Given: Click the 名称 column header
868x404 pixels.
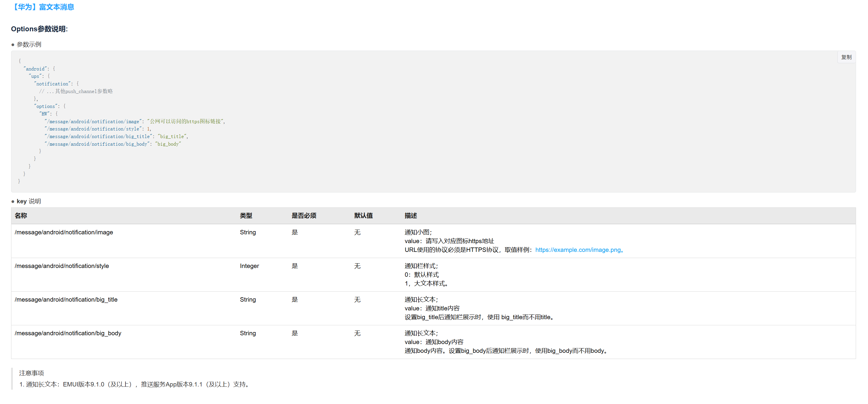Looking at the screenshot, I should pos(21,216).
